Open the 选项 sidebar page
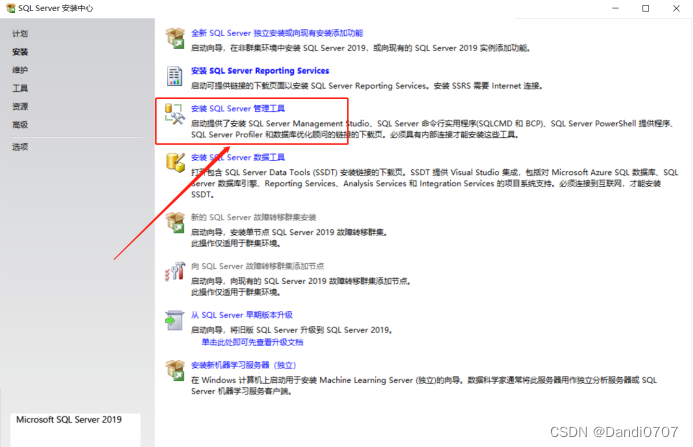 [x=20, y=147]
